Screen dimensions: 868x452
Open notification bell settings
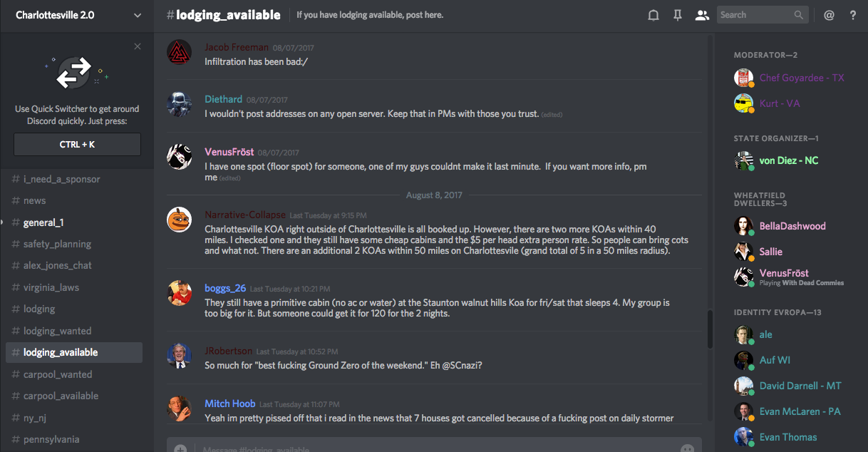click(x=653, y=15)
